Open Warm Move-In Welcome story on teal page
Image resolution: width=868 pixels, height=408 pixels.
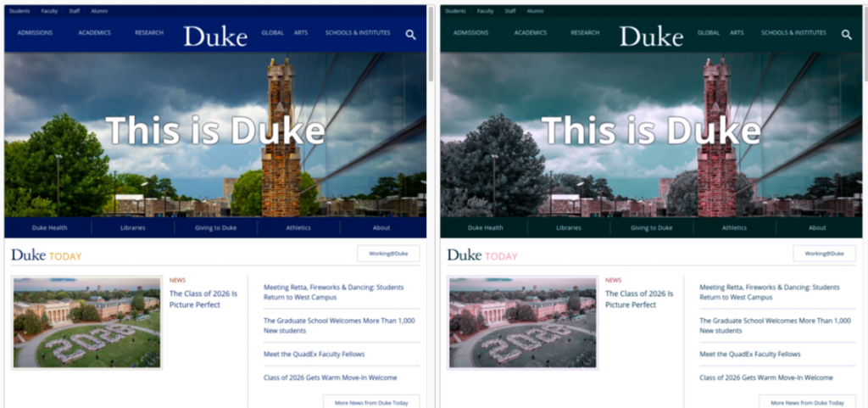point(765,377)
